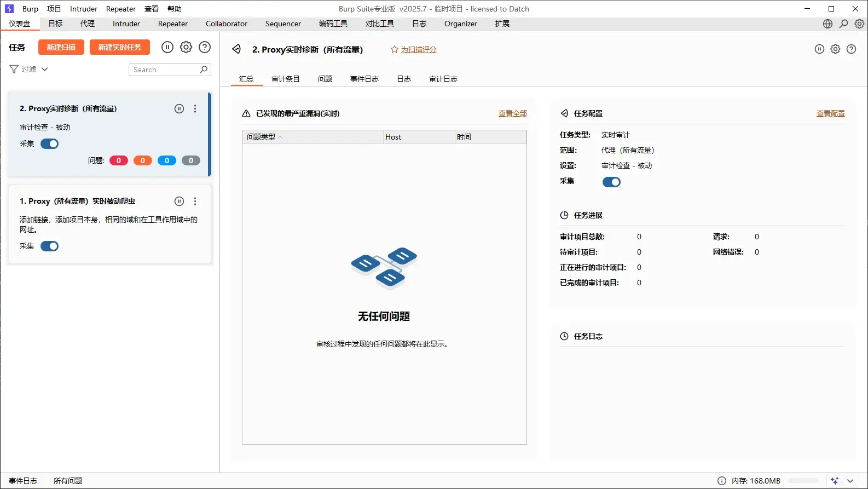
Task: Open the 事件日志 sub-tab
Action: [x=364, y=79]
